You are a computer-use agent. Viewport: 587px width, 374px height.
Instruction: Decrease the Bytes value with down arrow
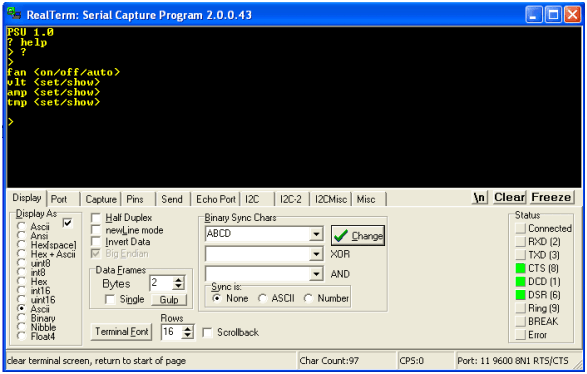tap(179, 286)
